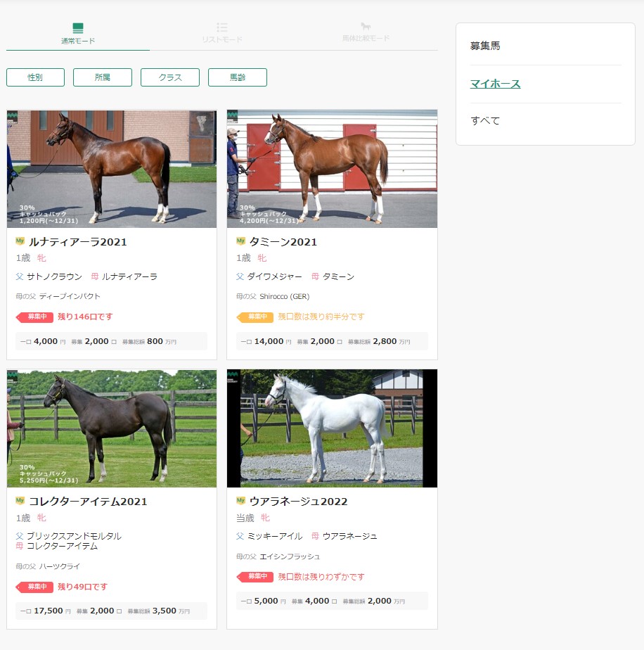Click 募集中 tag on ウアラネージュ2022 card
644x650 pixels.
[x=255, y=577]
